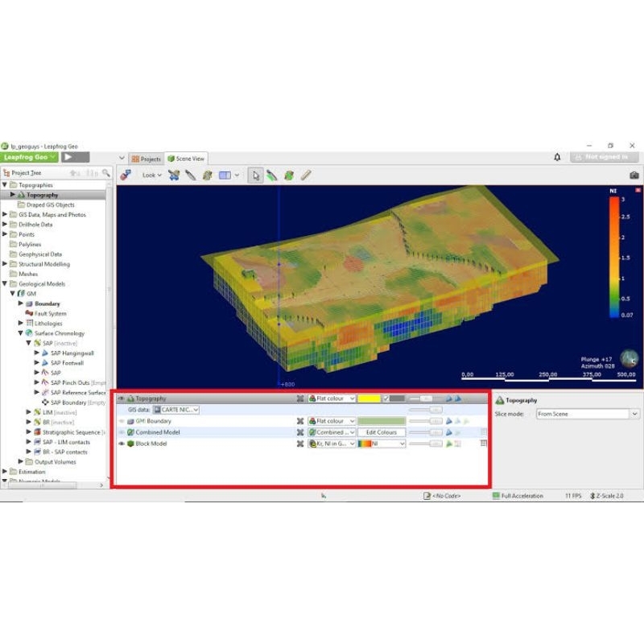Viewport: 644px width, 644px height.
Task: Switch to the Scene View tab
Action: pyautogui.click(x=186, y=159)
